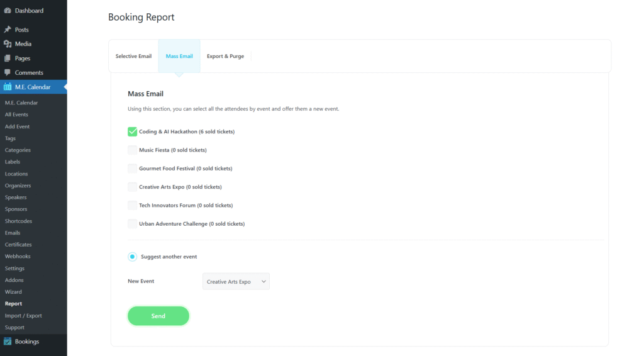The height and width of the screenshot is (356, 644).
Task: Click the M.E. Calendar icon in sidebar
Action: (x=8, y=87)
